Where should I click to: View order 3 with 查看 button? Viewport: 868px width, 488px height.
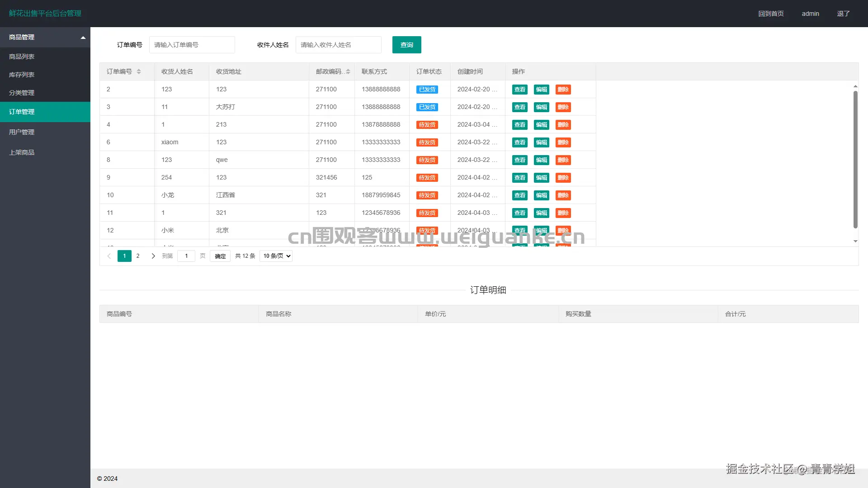(520, 107)
